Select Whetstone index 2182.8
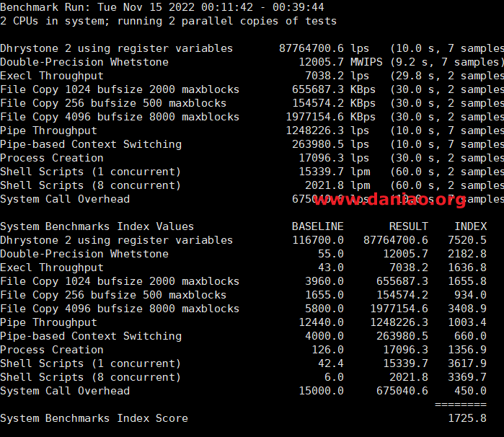 [x=467, y=254]
